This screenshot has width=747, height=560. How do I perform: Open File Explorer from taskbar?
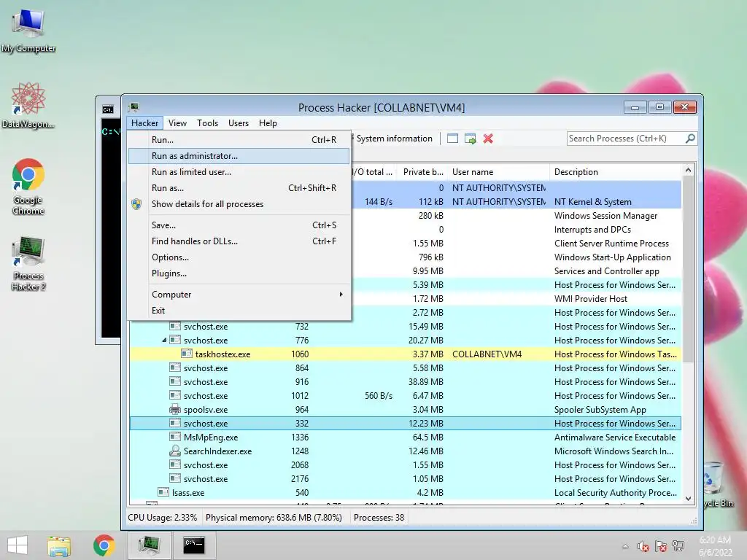(59, 545)
